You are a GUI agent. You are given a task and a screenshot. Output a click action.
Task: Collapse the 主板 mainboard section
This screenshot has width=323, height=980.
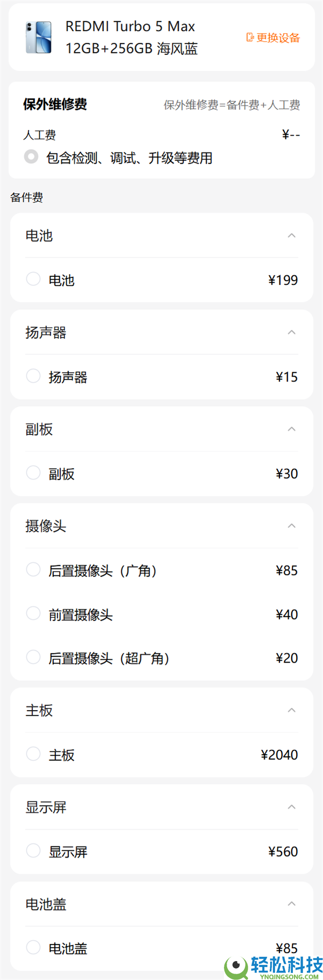[x=291, y=710]
